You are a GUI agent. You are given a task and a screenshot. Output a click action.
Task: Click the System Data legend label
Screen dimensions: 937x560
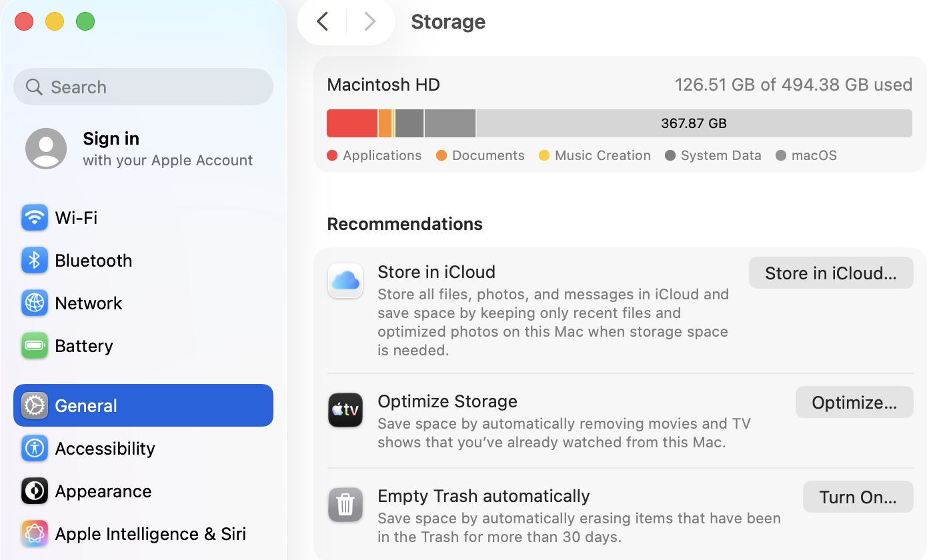tap(721, 155)
